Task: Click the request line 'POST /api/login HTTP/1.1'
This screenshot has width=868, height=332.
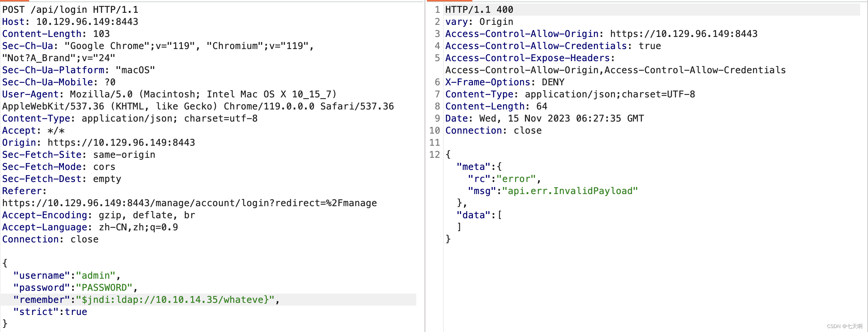Action: (70, 10)
